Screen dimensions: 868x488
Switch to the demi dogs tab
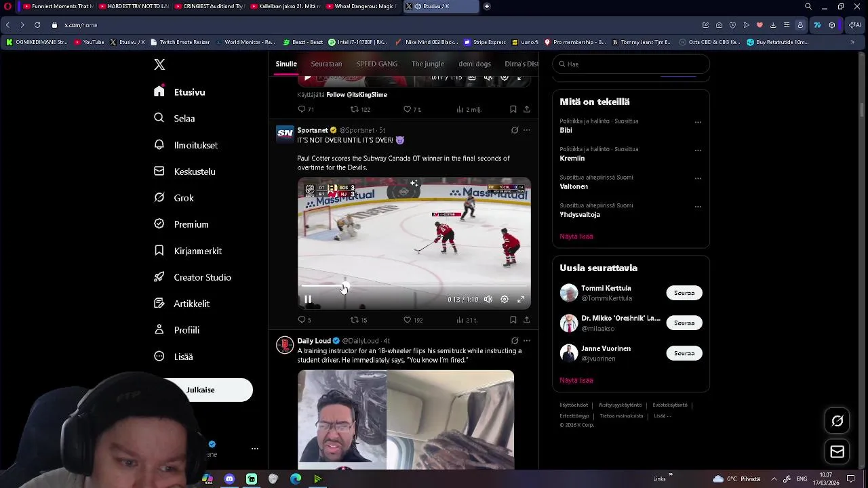(475, 64)
